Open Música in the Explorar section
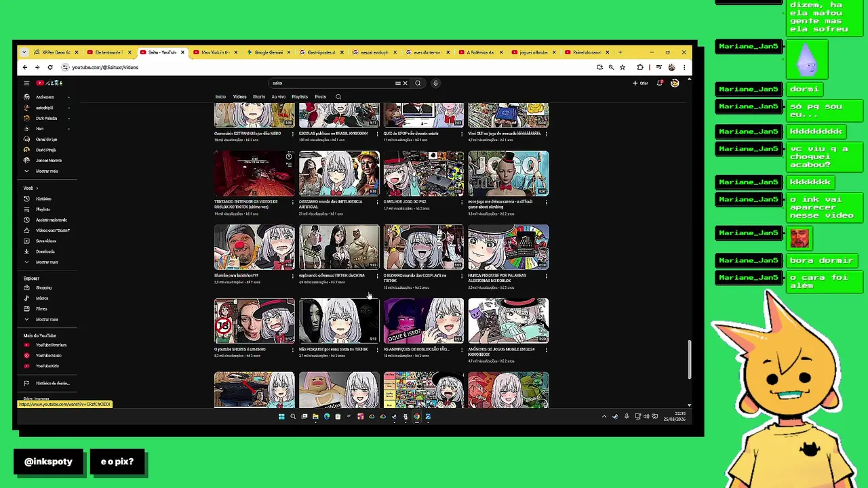 coord(42,298)
